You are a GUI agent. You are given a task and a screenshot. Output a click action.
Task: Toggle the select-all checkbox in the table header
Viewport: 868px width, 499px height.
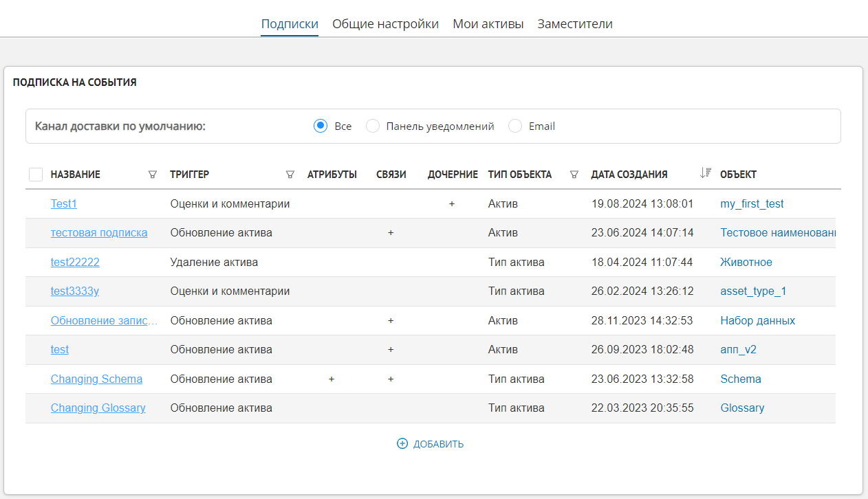click(36, 174)
